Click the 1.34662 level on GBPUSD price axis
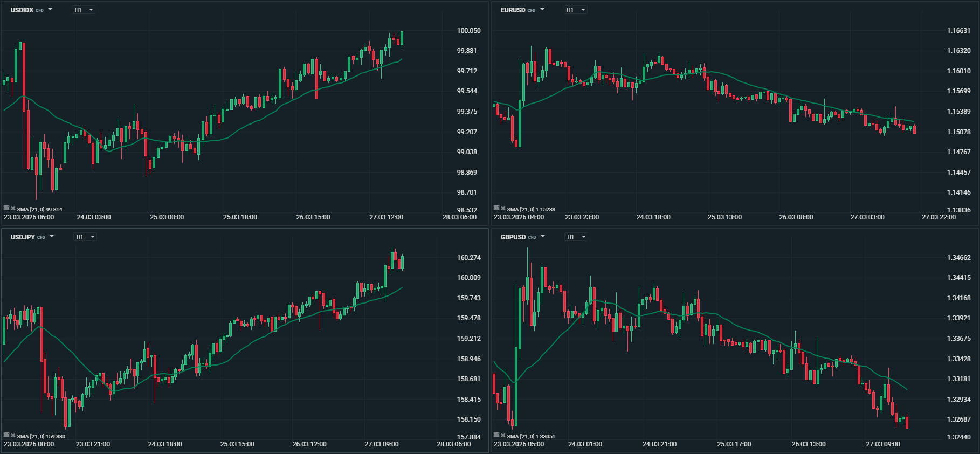This screenshot has width=980, height=454. (958, 258)
